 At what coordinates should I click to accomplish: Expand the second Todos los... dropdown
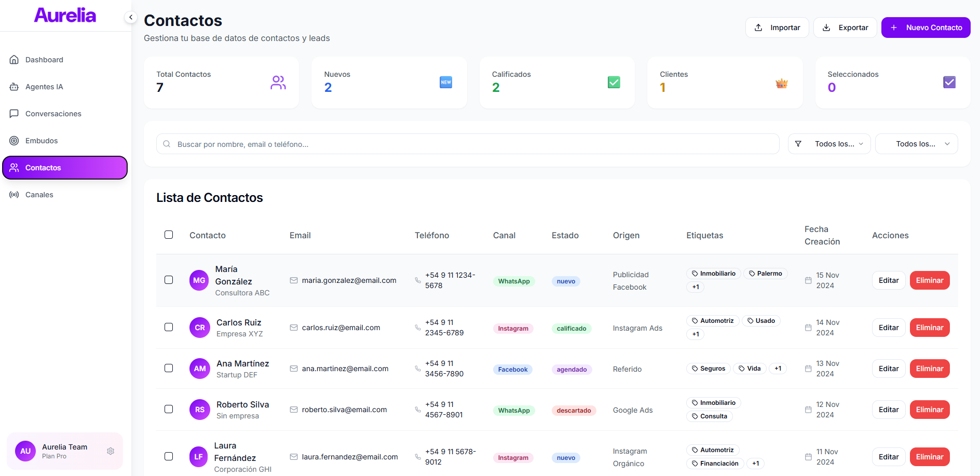(x=916, y=144)
